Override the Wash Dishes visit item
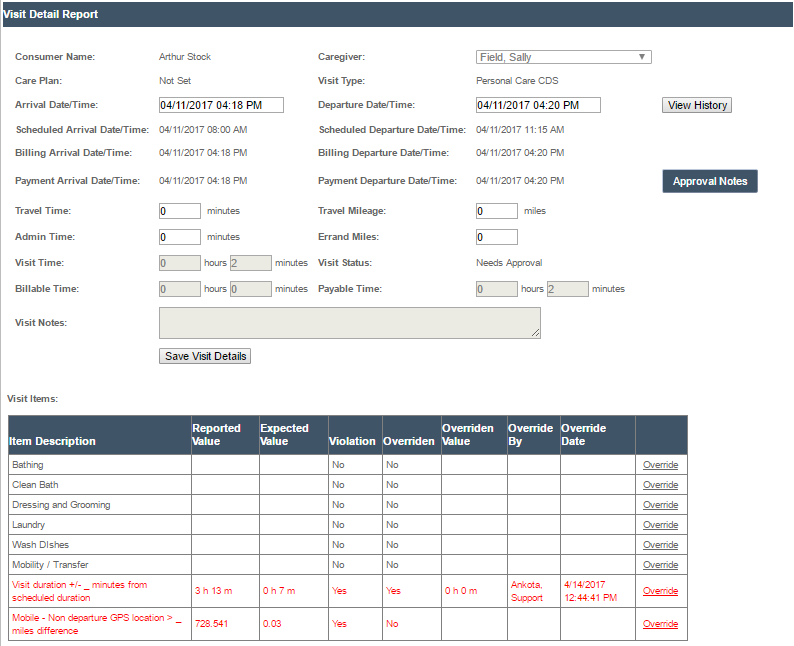This screenshot has width=794, height=646. coord(660,545)
